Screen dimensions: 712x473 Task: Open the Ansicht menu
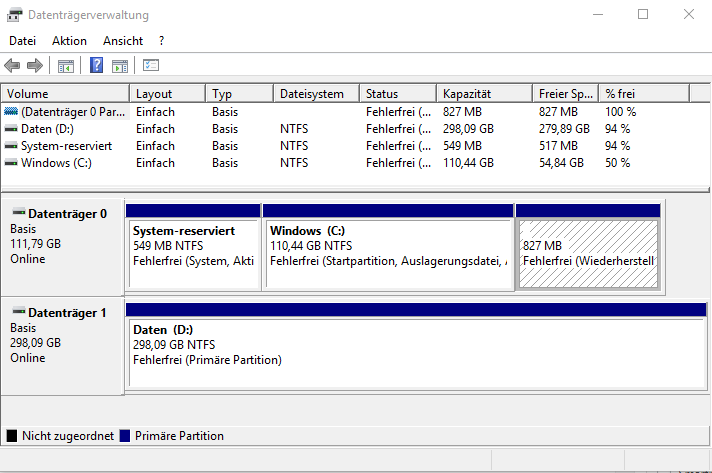(x=123, y=41)
